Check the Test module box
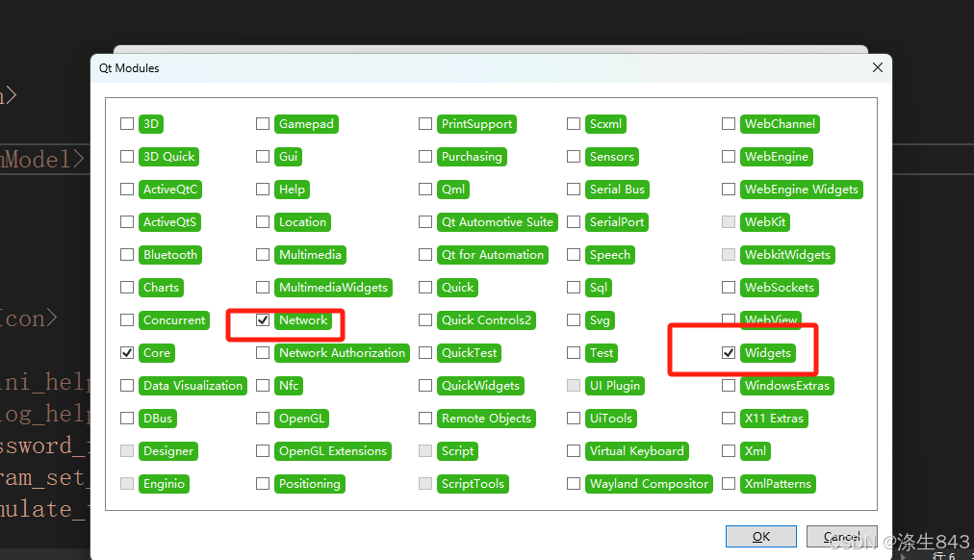 pos(574,352)
